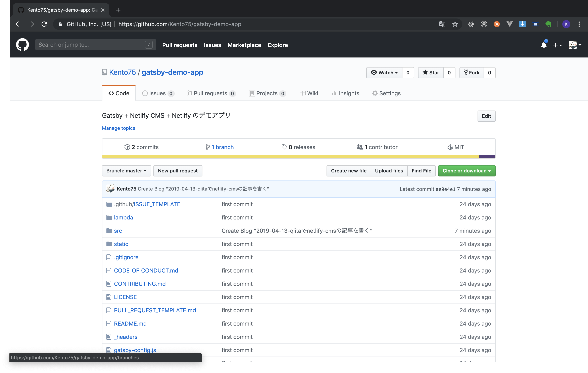Click the yellow language bar segment
This screenshot has width=588, height=373.
coord(290,157)
